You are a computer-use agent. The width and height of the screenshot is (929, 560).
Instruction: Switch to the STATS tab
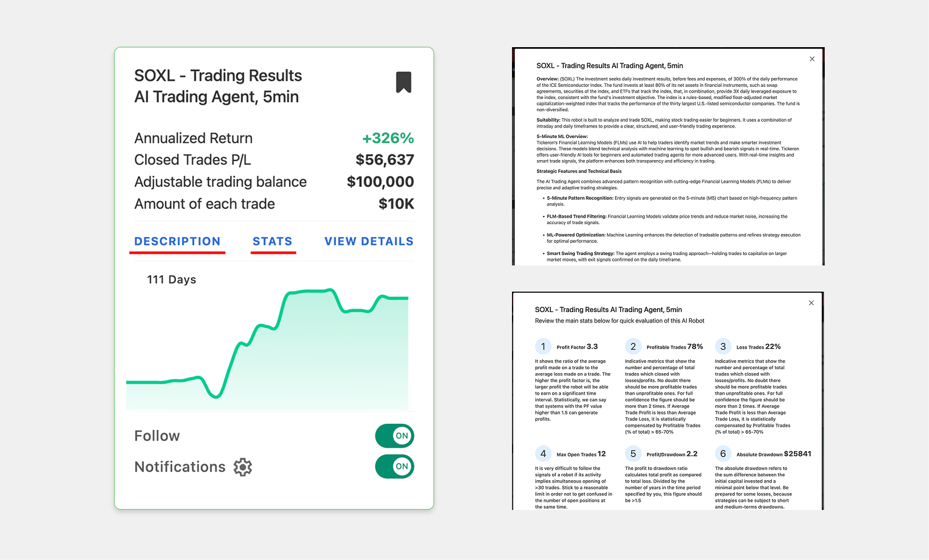(x=273, y=242)
